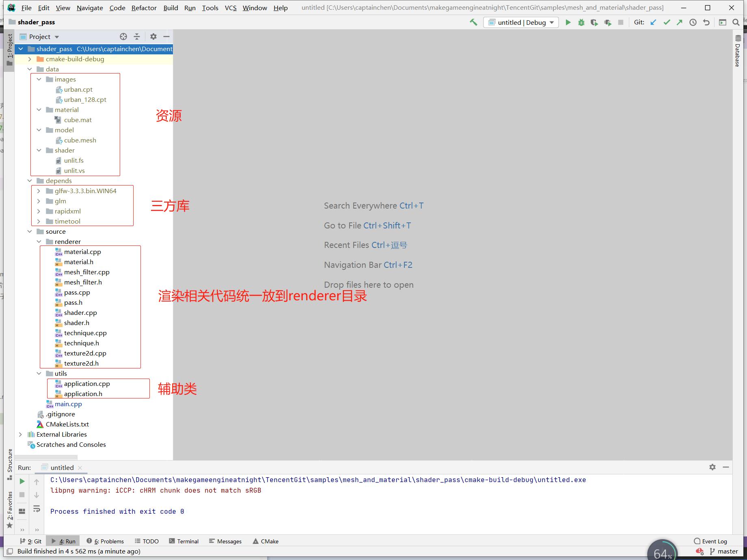
Task: Push changes with the Git arrow icon
Action: pos(680,22)
